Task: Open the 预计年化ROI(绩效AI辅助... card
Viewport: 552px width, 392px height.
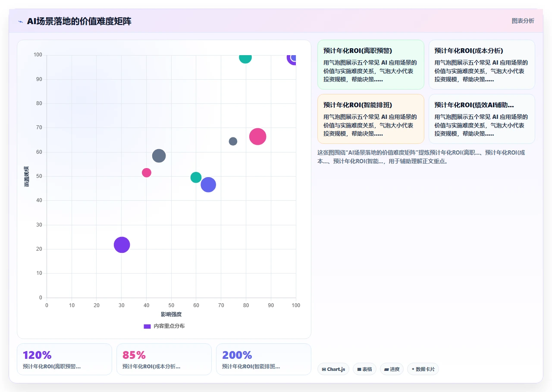Action: coord(482,119)
